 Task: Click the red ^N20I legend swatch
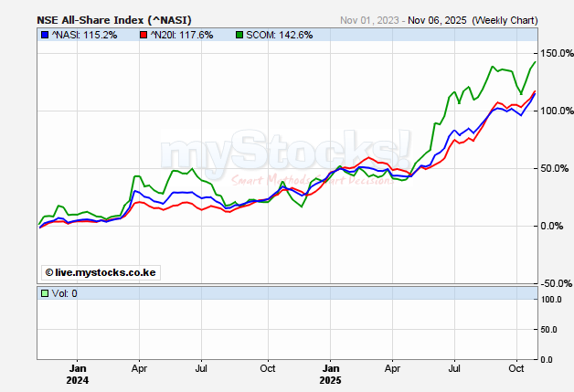[142, 36]
